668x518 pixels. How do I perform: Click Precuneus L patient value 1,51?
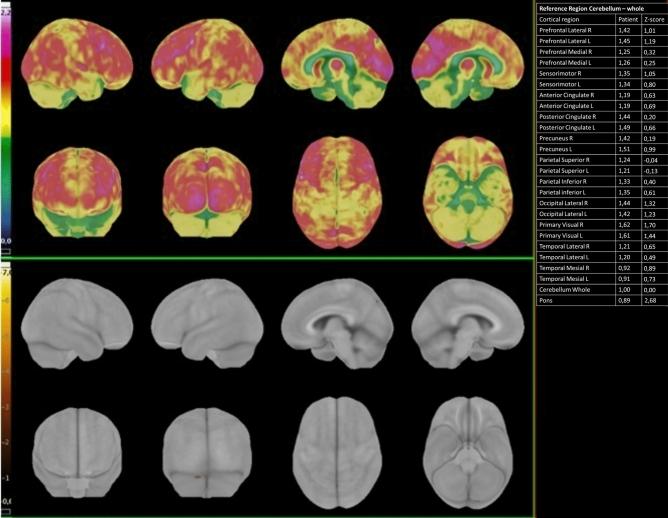[625, 149]
